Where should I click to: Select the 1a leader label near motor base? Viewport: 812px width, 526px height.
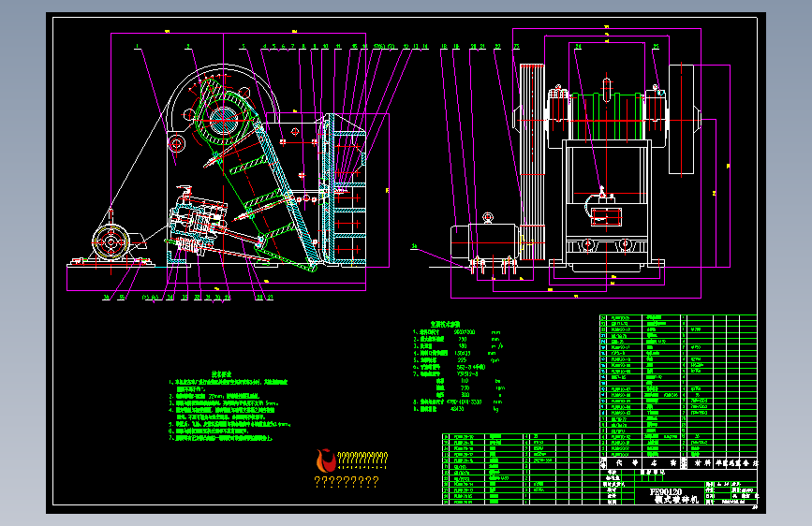[x=414, y=246]
